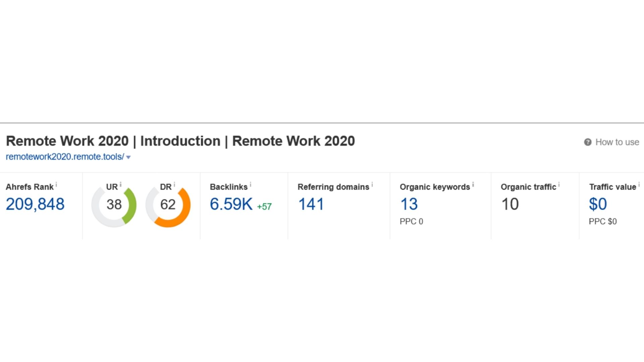Expand the target URL mode dropdown
This screenshot has width=644, height=362.
point(128,157)
